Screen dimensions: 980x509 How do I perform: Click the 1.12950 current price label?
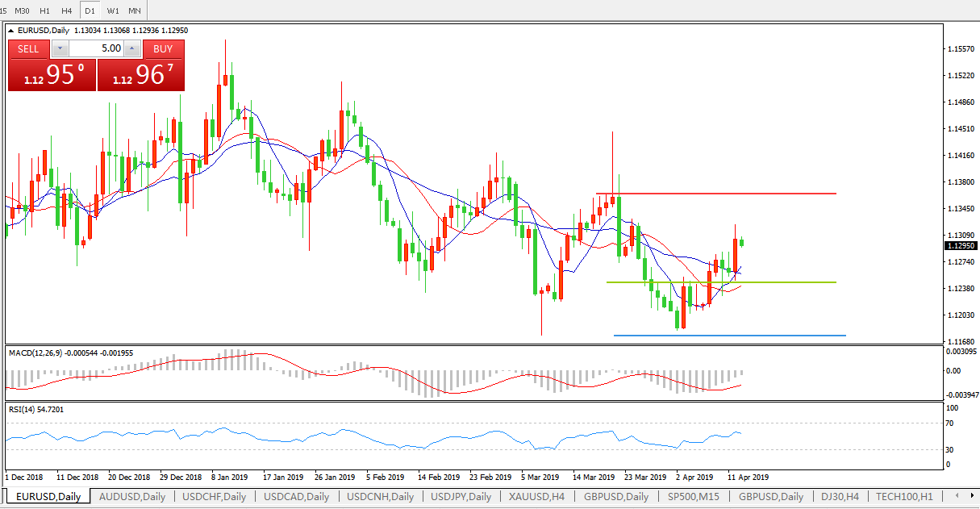tap(959, 247)
